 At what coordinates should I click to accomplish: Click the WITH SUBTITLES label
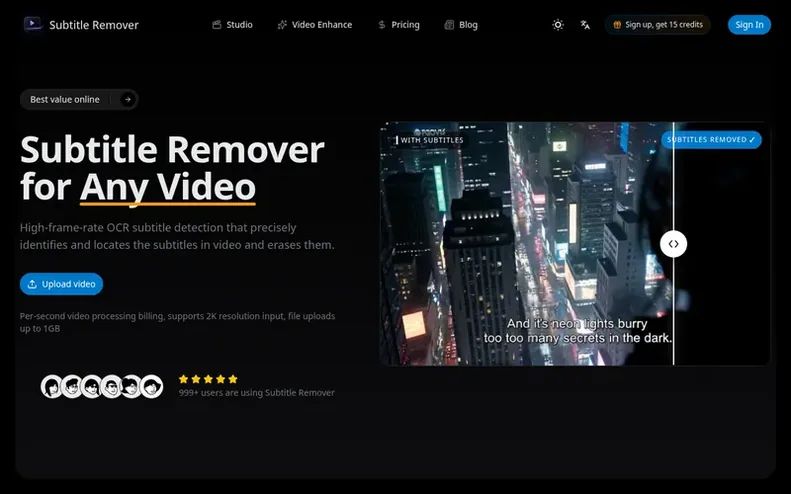click(429, 140)
